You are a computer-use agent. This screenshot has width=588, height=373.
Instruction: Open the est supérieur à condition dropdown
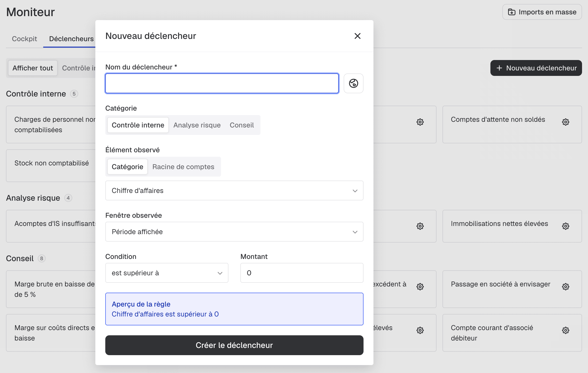(167, 273)
